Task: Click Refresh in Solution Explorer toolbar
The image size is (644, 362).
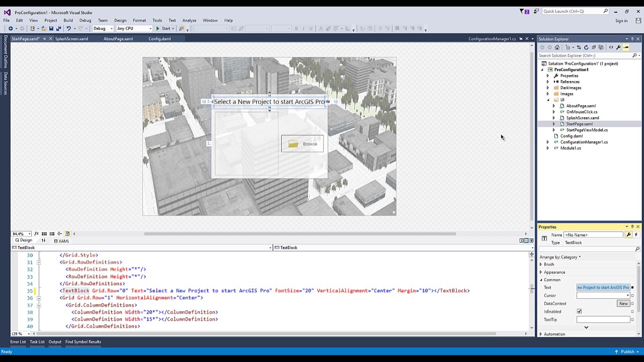Action: coord(586,47)
